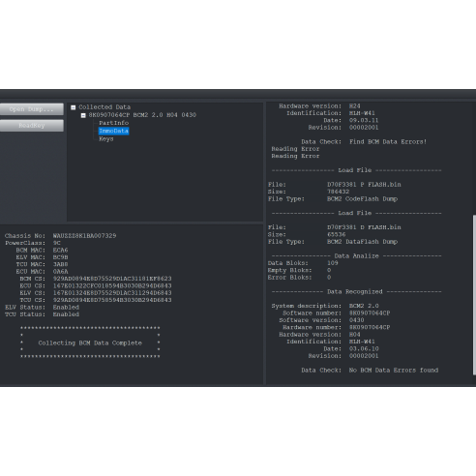Click the BCM2 DataFlash Dump file type

point(362,242)
